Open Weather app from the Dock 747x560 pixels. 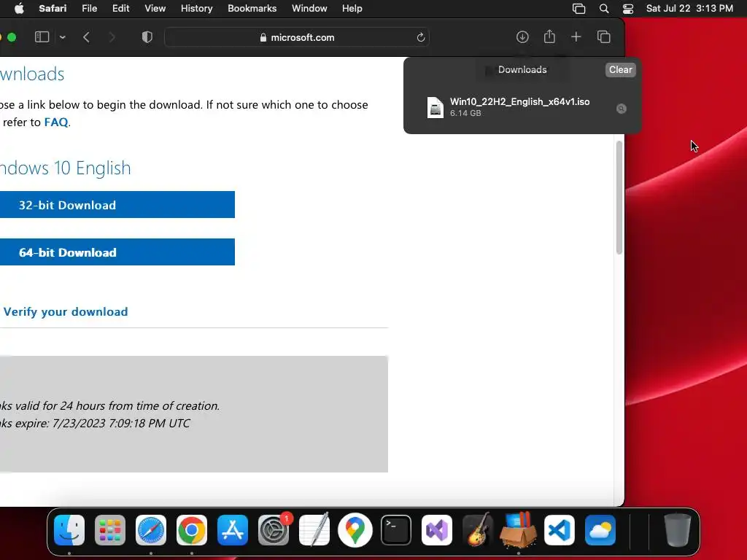[x=600, y=530]
